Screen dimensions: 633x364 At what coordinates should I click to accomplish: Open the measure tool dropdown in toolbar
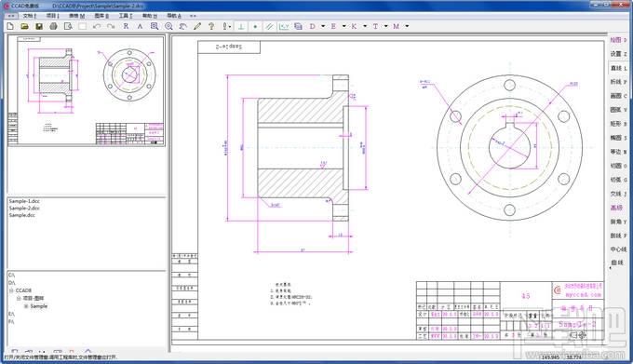(x=230, y=26)
